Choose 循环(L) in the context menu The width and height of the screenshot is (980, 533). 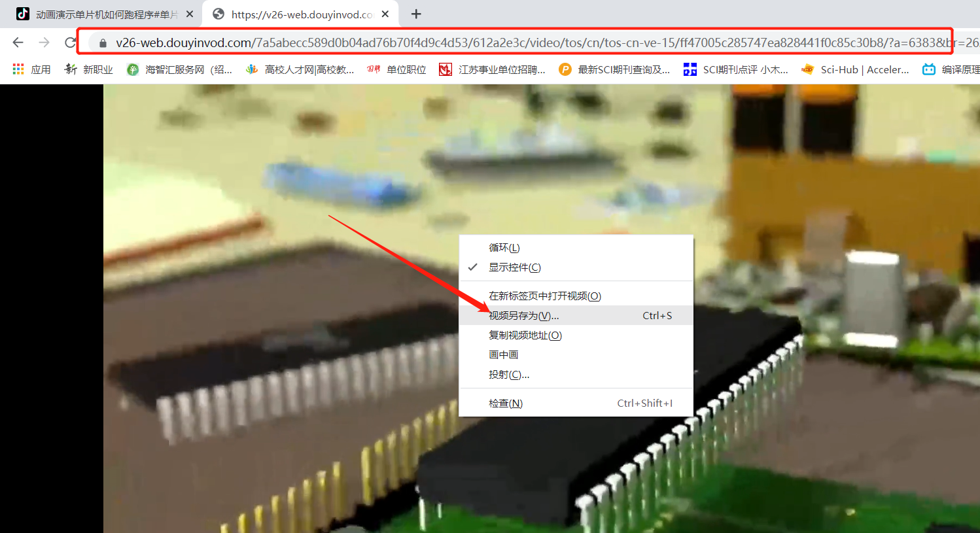coord(576,248)
